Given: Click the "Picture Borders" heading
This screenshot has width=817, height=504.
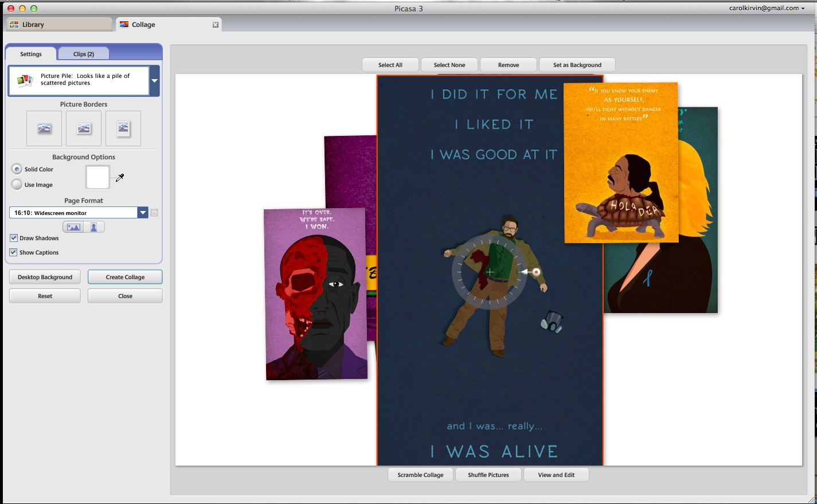Looking at the screenshot, I should [84, 104].
